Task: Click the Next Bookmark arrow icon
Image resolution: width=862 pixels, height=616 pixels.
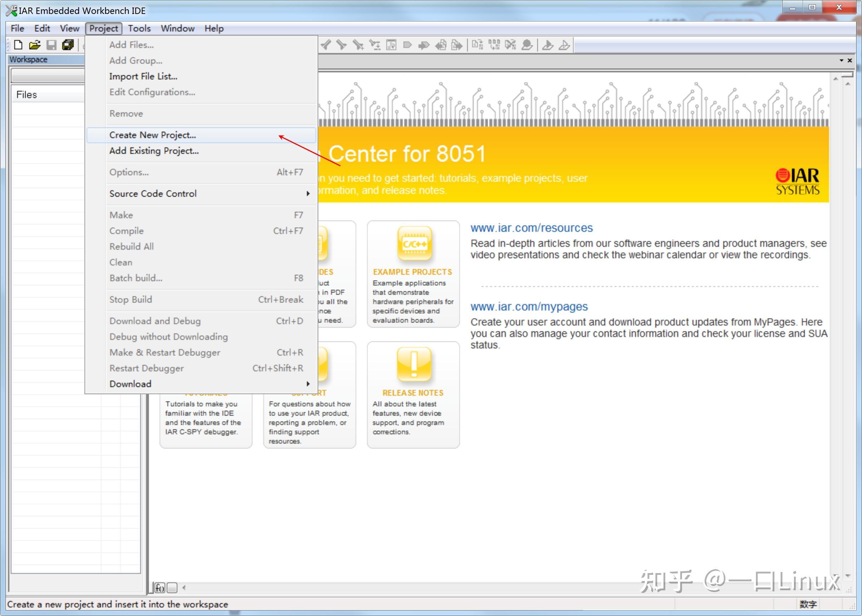Action: pos(423,45)
